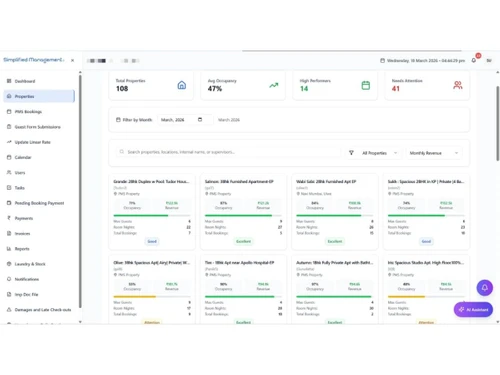
Task: Click the Good badge on Grande card
Action: 152,241
